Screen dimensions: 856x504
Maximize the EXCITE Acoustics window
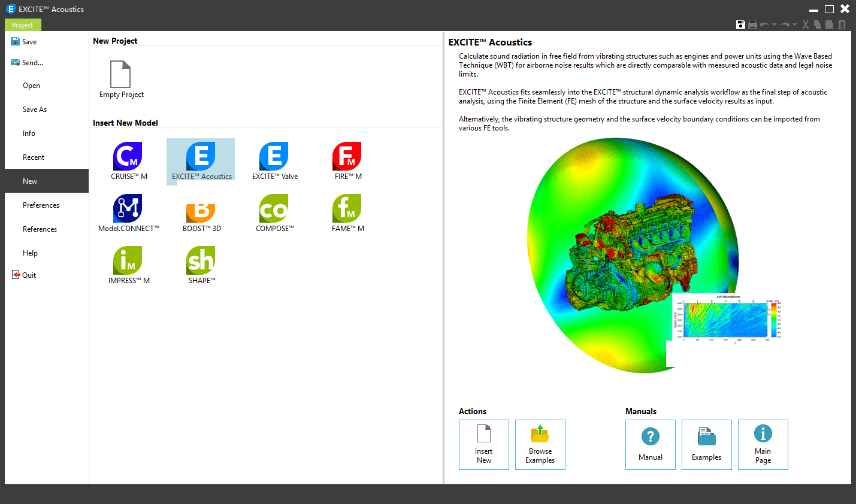pos(829,9)
